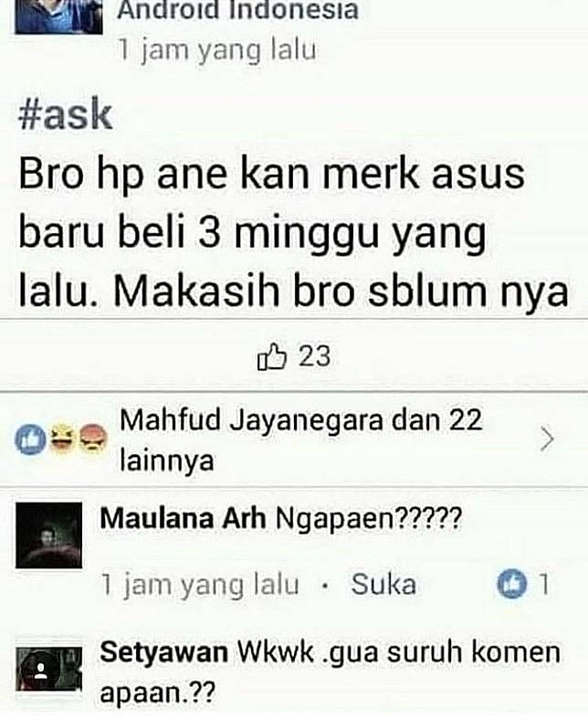Click the Android Indonesia group name

tap(237, 11)
